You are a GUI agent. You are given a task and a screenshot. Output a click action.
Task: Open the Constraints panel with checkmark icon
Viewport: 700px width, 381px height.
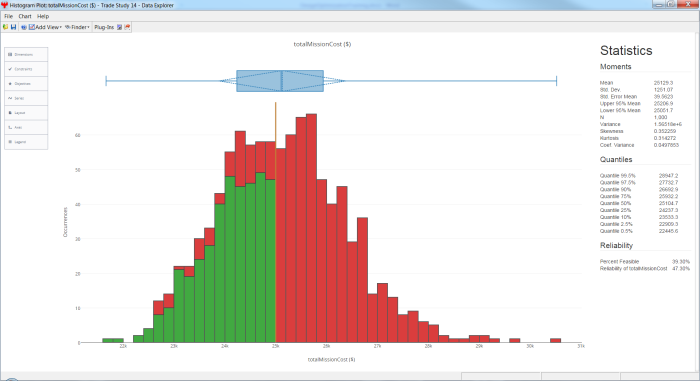tap(26, 69)
